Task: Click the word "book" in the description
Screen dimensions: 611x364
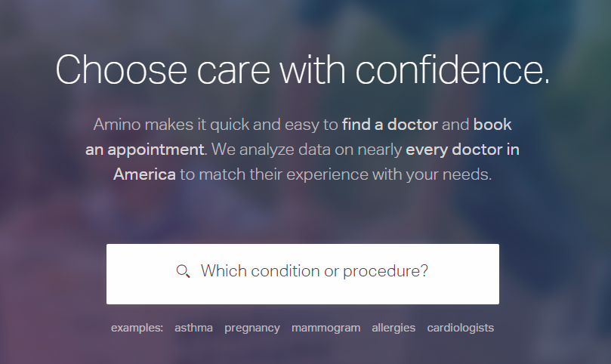Action: pyautogui.click(x=492, y=124)
